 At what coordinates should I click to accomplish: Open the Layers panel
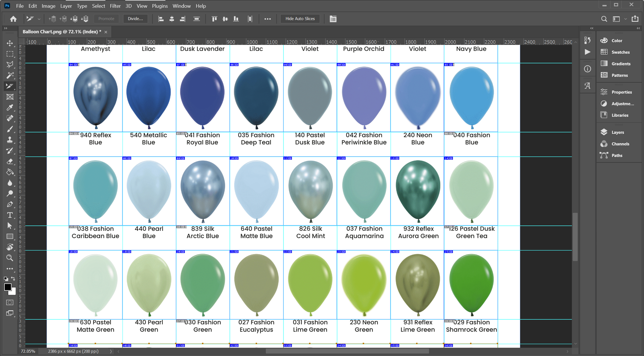click(617, 132)
